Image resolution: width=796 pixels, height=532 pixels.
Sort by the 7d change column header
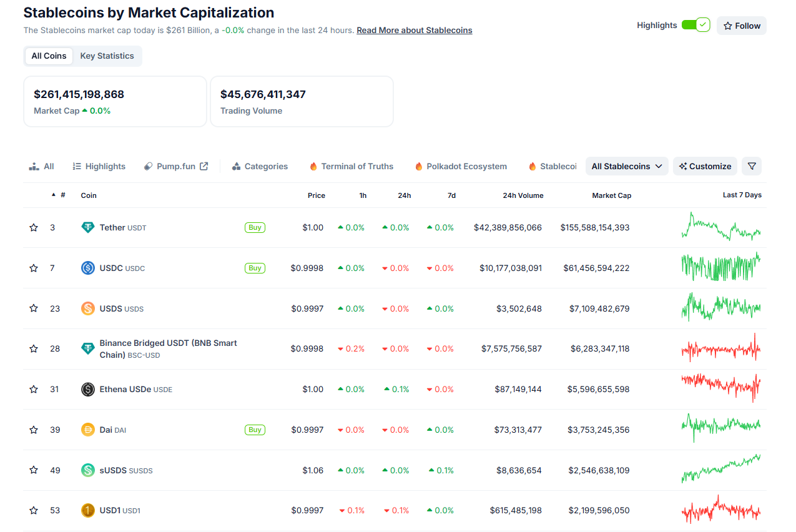pyautogui.click(x=451, y=195)
